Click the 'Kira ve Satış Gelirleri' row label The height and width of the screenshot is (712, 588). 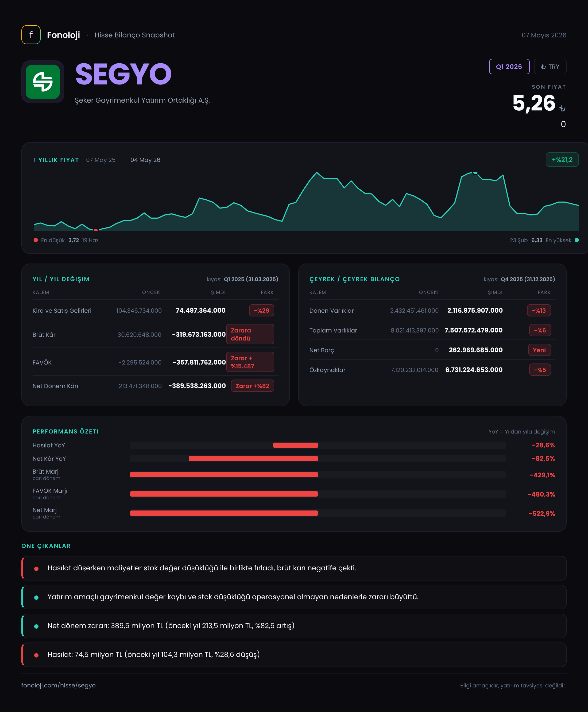point(62,311)
